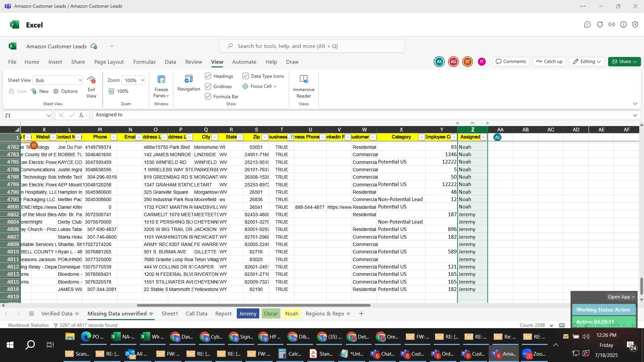Click the Comments button

[x=511, y=62]
